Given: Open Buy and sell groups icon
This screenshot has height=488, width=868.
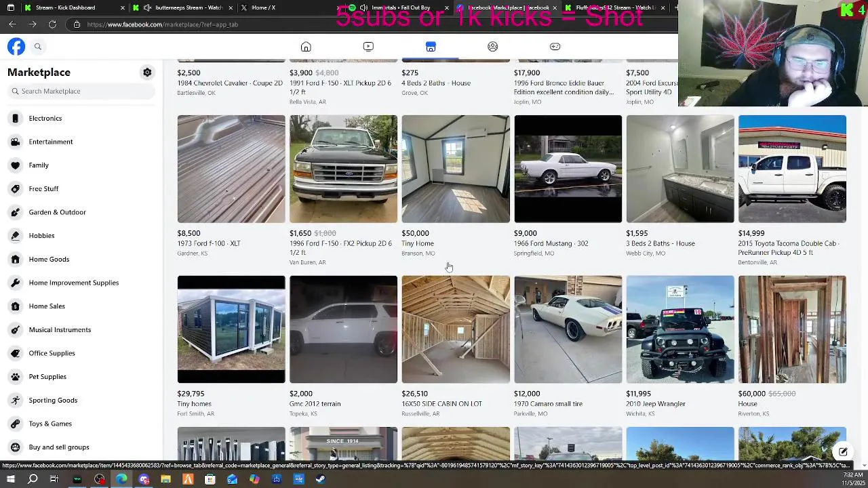Looking at the screenshot, I should [15, 447].
